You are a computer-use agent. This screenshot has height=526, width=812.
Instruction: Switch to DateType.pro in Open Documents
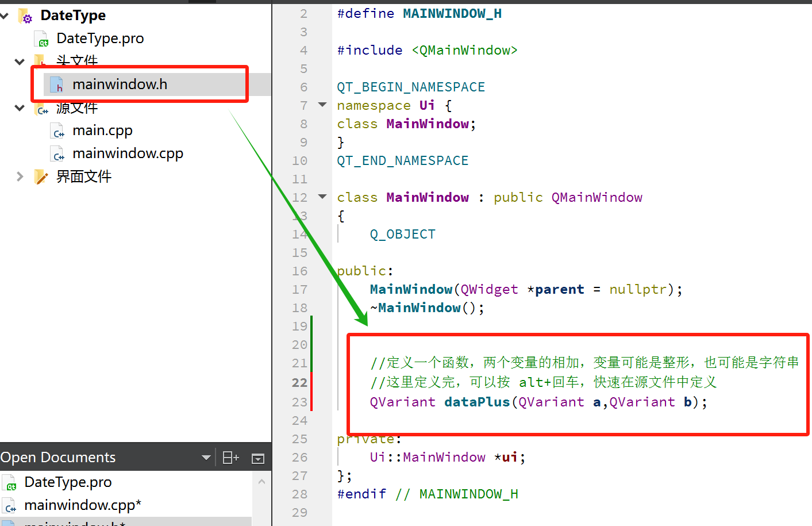pyautogui.click(x=68, y=482)
